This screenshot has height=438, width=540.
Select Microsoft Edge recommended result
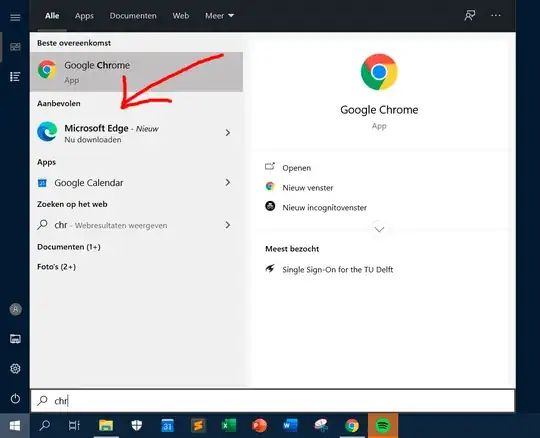(136, 133)
